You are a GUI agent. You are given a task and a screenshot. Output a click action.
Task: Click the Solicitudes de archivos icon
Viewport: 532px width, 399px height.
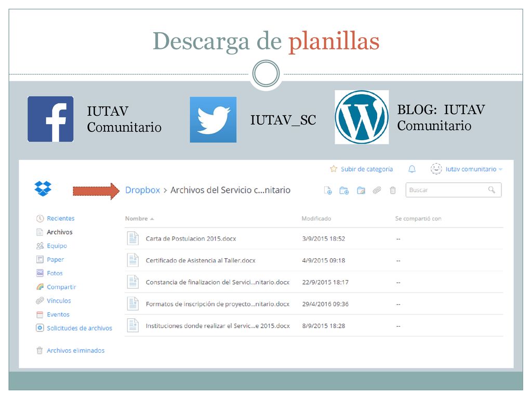coord(40,328)
